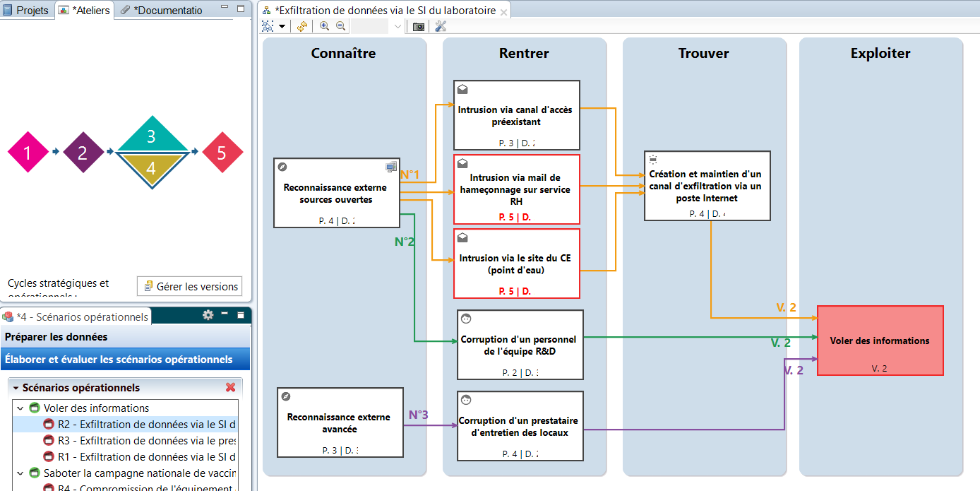Switch to the Projets tab
980x491 pixels.
point(26,10)
